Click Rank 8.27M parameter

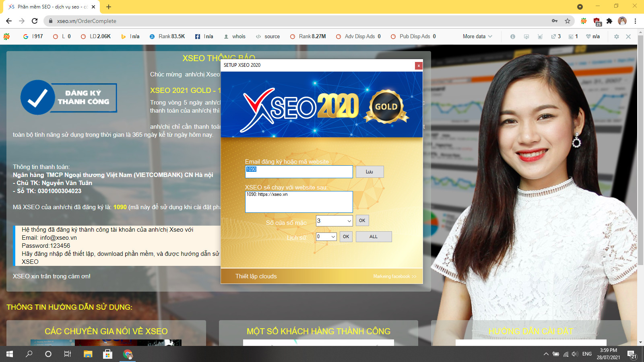308,37
